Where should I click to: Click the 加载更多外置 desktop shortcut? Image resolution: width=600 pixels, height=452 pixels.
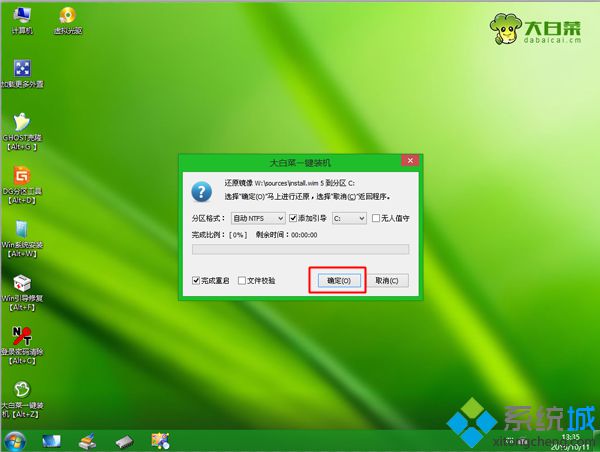tap(21, 71)
